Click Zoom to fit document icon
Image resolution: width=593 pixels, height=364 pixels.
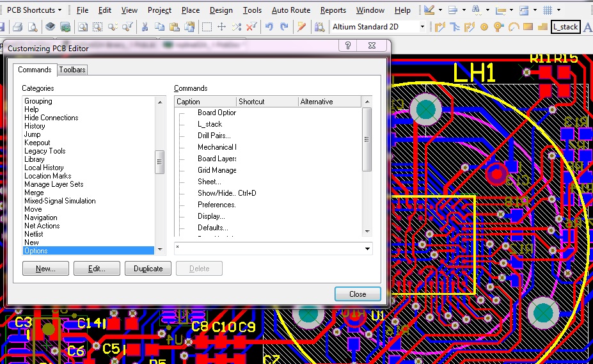pyautogui.click(x=83, y=27)
